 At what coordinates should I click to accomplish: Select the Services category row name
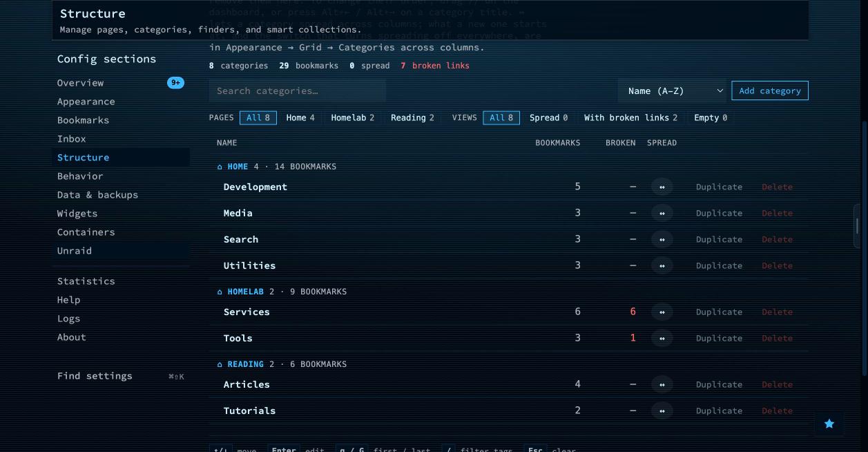pos(247,312)
